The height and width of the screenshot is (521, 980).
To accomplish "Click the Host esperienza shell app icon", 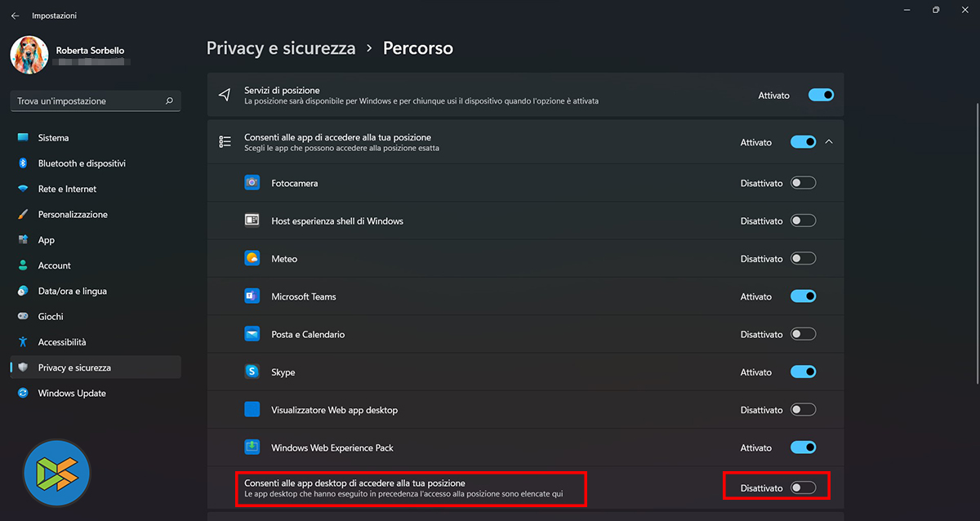I will [252, 220].
